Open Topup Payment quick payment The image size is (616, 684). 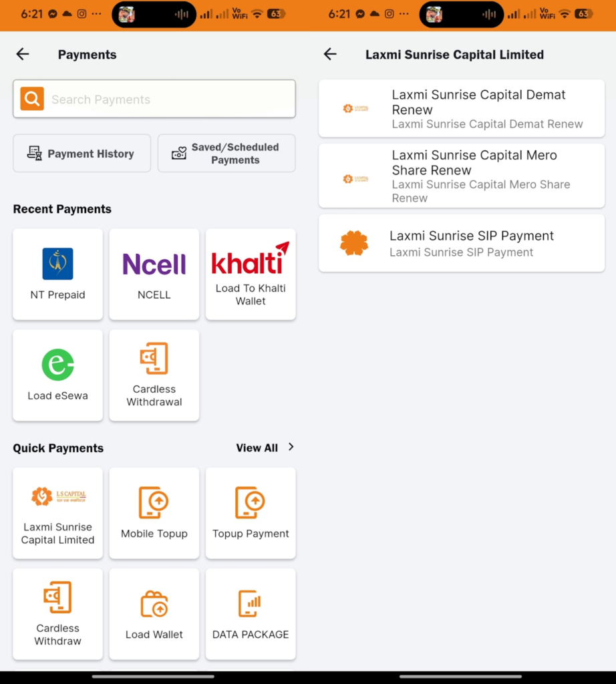coord(251,513)
